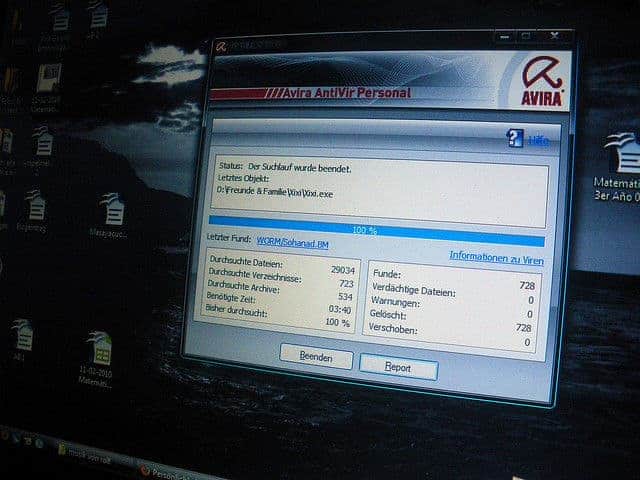This screenshot has width=640, height=480.
Task: Open the WORM/Sohanad.BM detection link
Action: tap(292, 243)
